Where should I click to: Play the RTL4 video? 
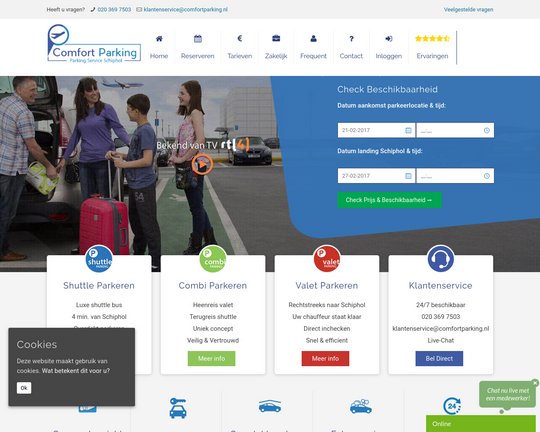tap(202, 164)
